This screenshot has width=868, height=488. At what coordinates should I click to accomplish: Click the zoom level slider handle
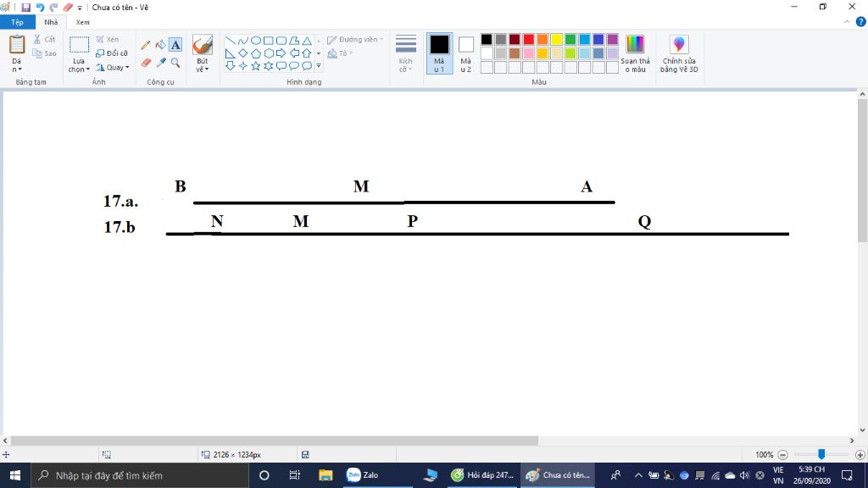[821, 454]
